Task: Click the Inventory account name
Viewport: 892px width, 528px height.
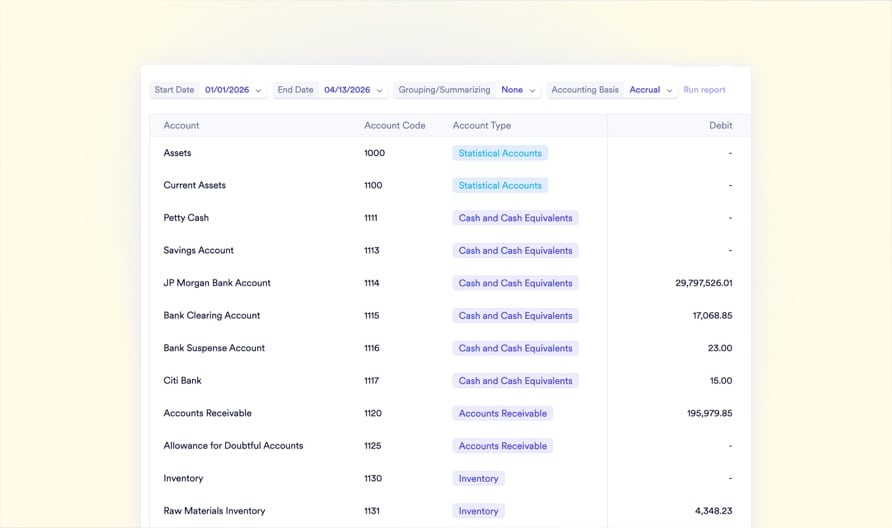Action: click(x=183, y=478)
